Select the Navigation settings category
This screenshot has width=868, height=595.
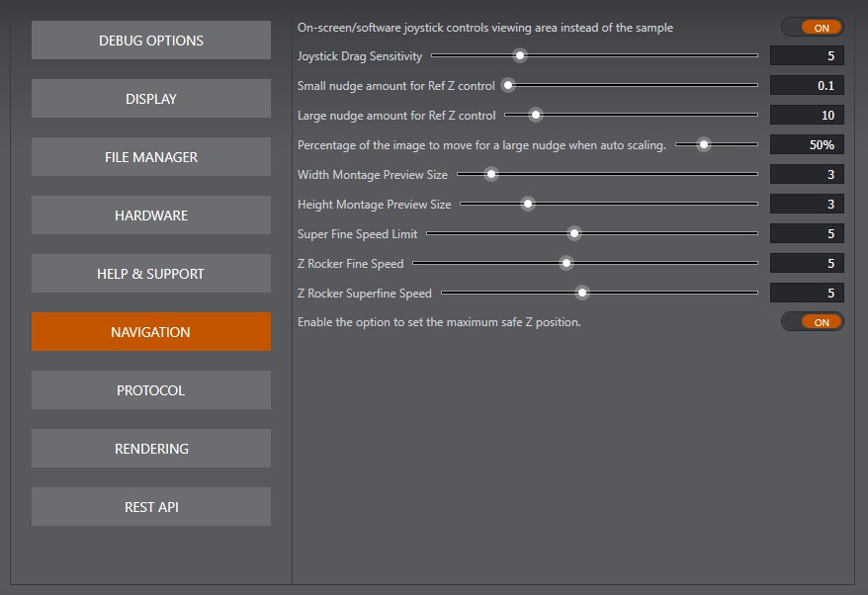click(x=150, y=332)
